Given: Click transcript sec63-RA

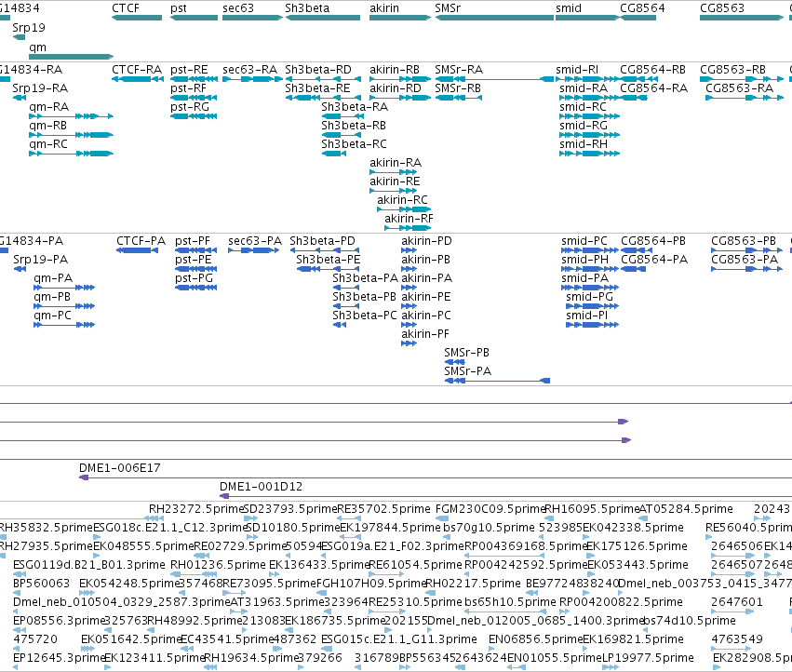Looking at the screenshot, I should point(252,79).
